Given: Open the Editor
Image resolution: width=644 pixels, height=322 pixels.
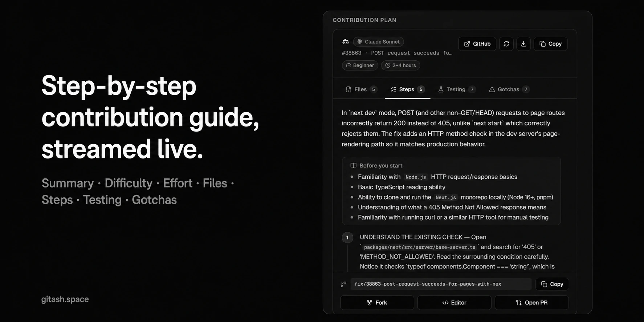Looking at the screenshot, I should [454, 302].
